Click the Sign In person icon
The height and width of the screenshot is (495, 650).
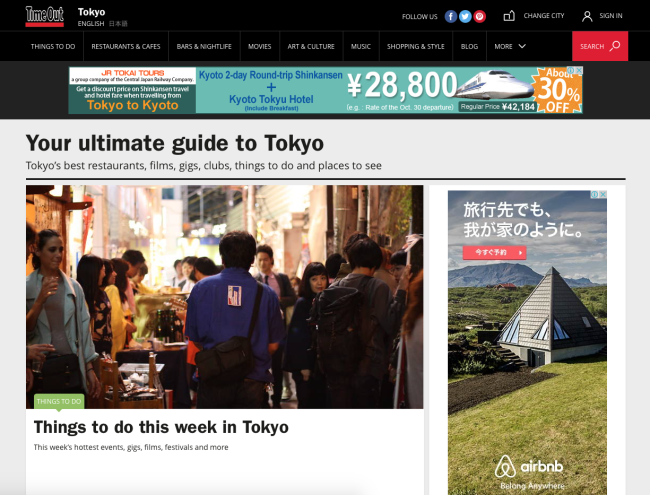coord(587,16)
